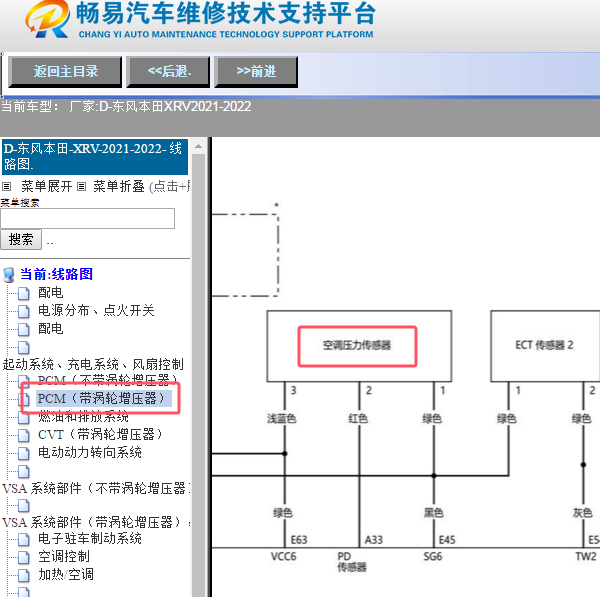Click page icon beside 电子驻车制动系统
This screenshot has width=600, height=597.
coord(24,540)
